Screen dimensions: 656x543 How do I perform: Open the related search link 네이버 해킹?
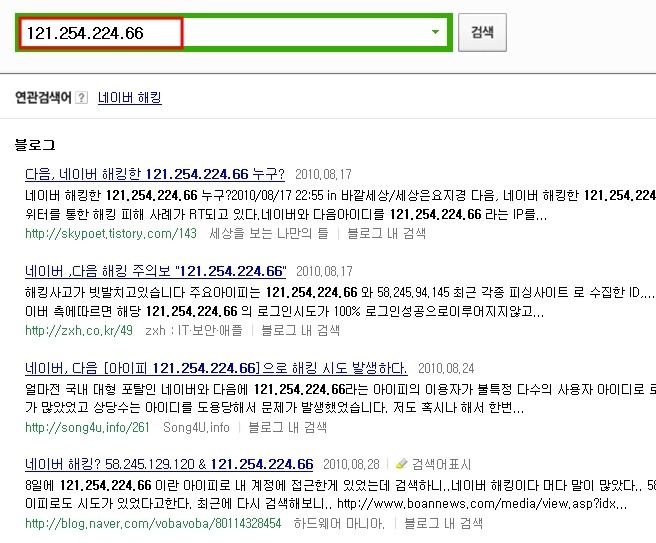pyautogui.click(x=130, y=97)
